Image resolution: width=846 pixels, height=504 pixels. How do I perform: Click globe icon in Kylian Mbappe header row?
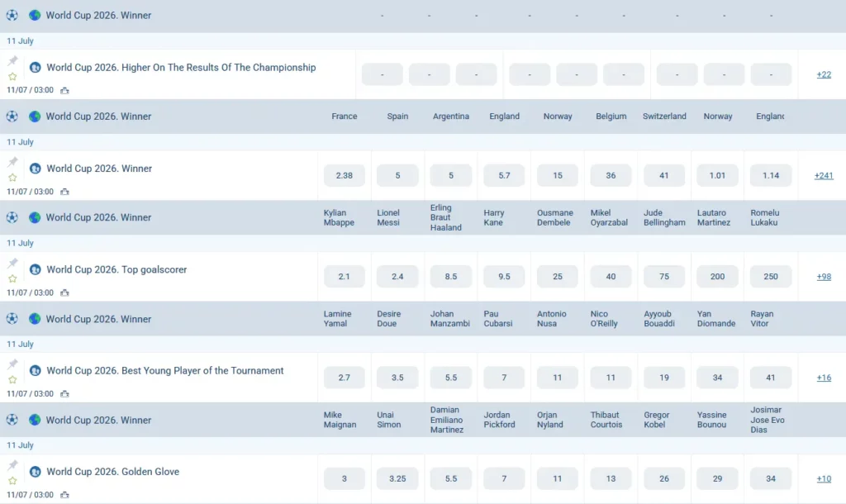(35, 217)
